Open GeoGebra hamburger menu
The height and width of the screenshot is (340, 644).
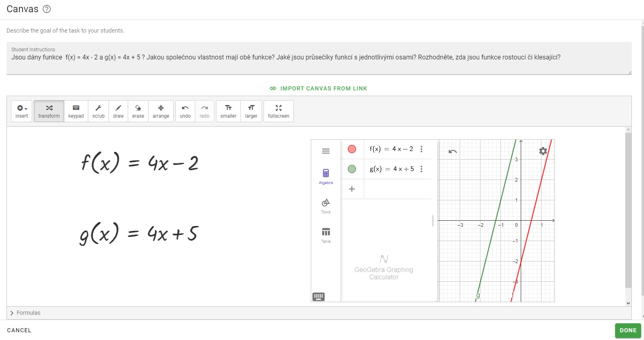point(326,151)
